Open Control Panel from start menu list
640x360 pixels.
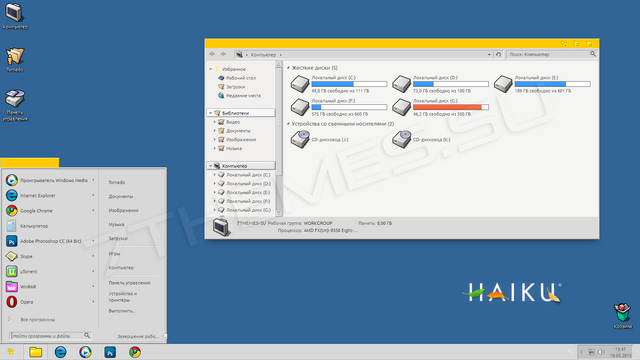(x=129, y=282)
